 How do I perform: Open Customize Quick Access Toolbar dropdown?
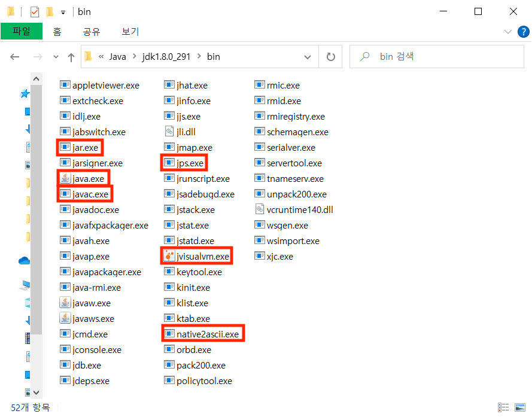(x=63, y=13)
